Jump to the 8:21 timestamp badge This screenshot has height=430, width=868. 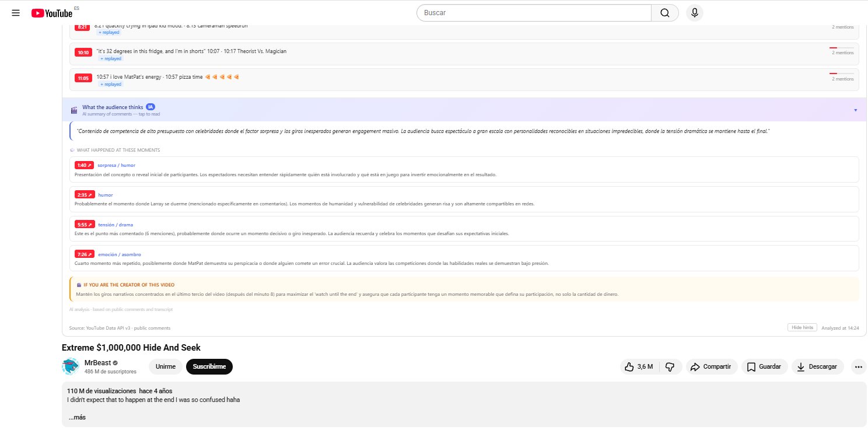pos(82,27)
